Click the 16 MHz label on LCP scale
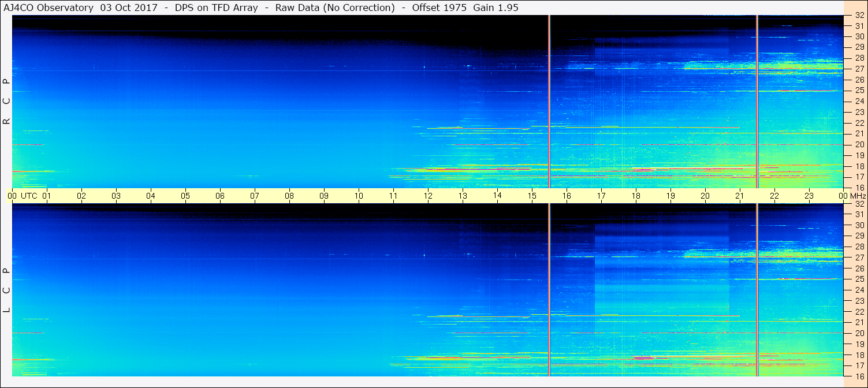The width and height of the screenshot is (868, 388). pyautogui.click(x=859, y=376)
